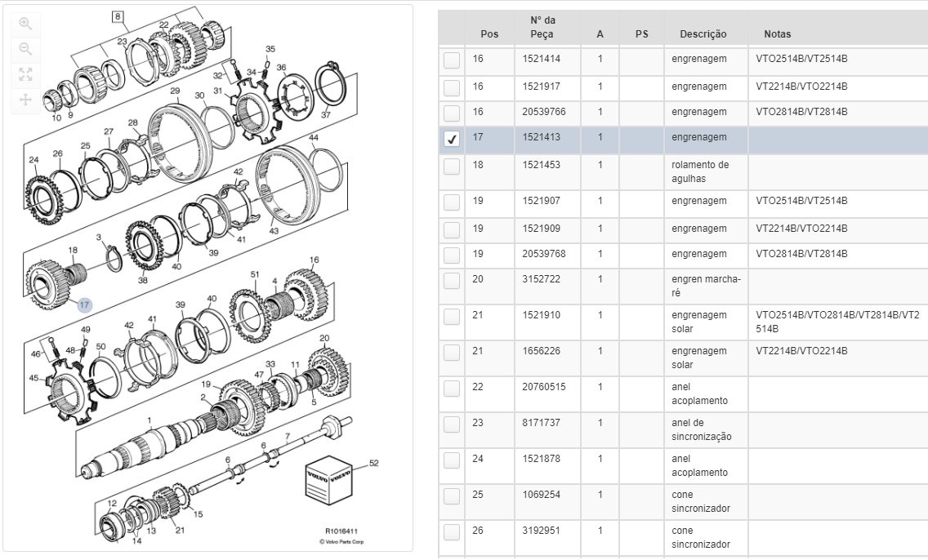Sort by the Pos column header
The image size is (928, 560).
pos(489,33)
